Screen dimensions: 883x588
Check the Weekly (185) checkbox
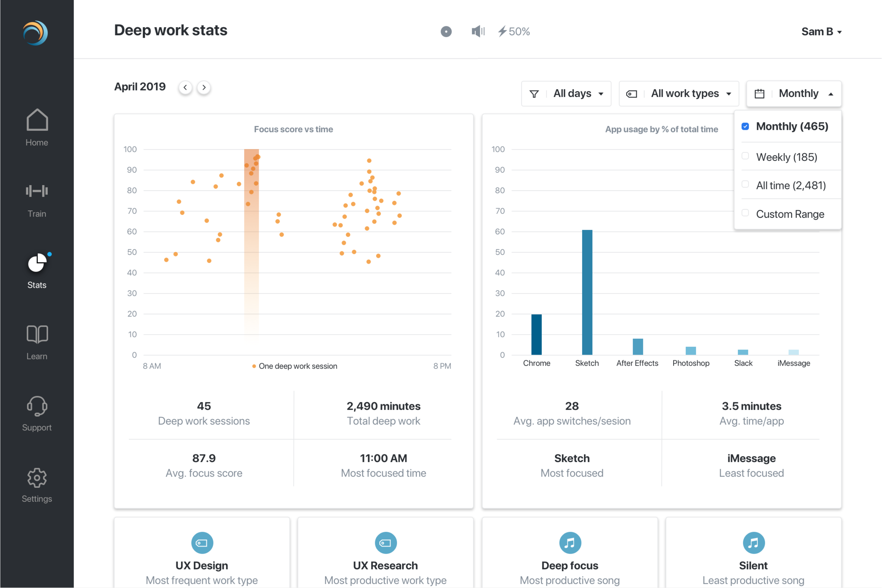(x=745, y=156)
